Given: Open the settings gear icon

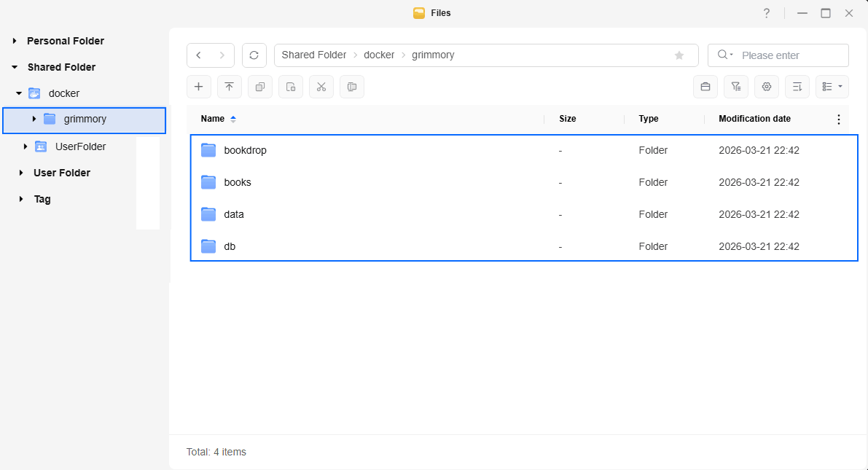Looking at the screenshot, I should click(767, 87).
